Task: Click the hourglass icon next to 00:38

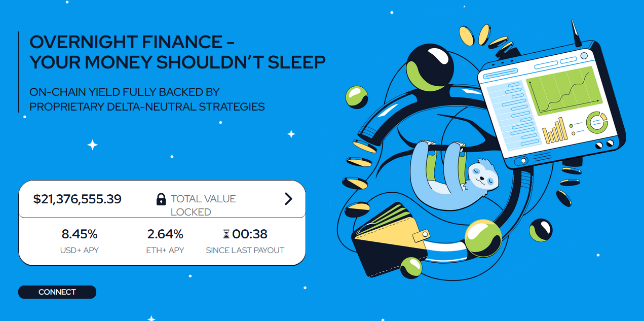Action: (x=226, y=234)
